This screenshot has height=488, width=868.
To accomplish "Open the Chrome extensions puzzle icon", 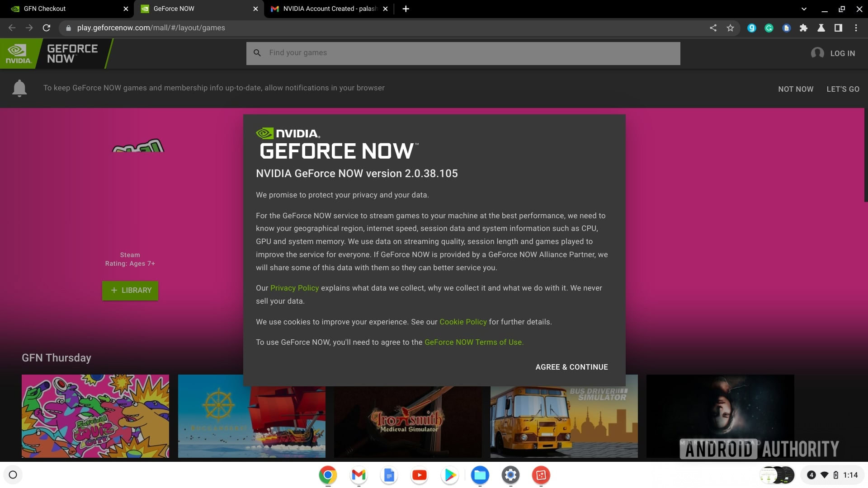I will pyautogui.click(x=803, y=28).
